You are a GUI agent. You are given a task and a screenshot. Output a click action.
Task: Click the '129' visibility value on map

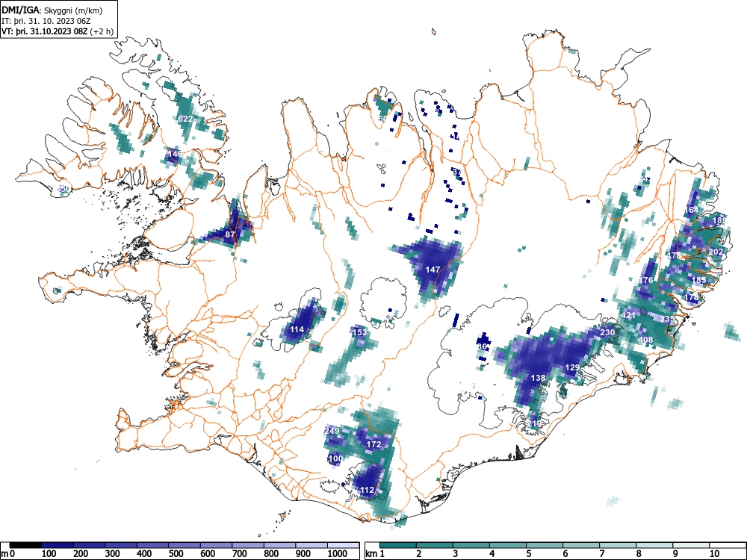[572, 367]
